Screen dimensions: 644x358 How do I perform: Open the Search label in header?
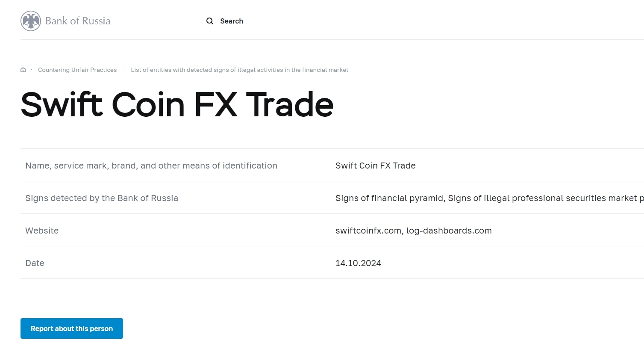click(231, 21)
